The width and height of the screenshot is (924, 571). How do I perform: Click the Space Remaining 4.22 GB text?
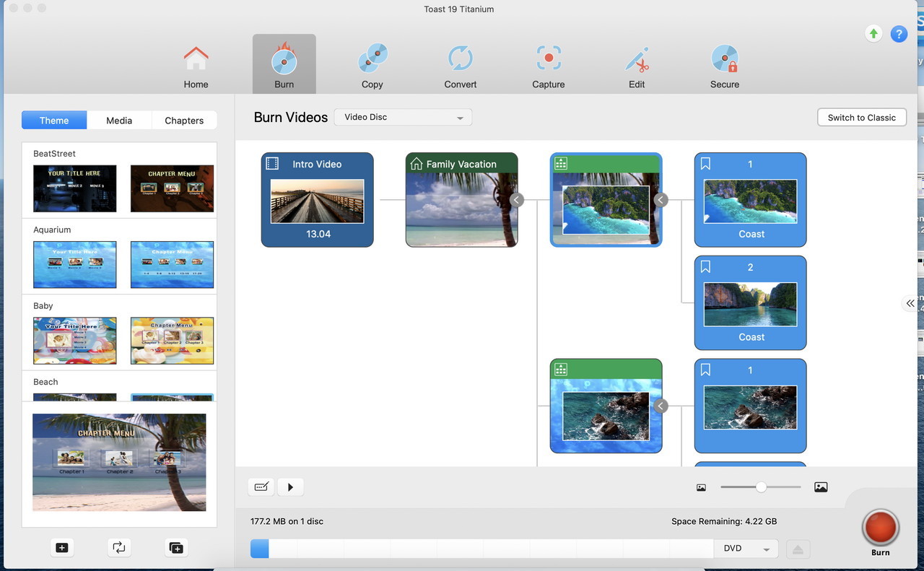[724, 521]
